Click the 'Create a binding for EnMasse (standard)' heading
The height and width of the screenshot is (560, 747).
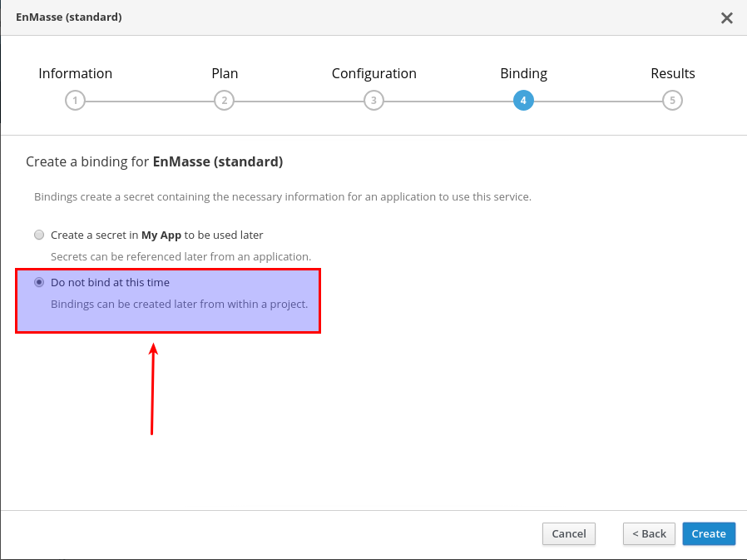pos(155,162)
